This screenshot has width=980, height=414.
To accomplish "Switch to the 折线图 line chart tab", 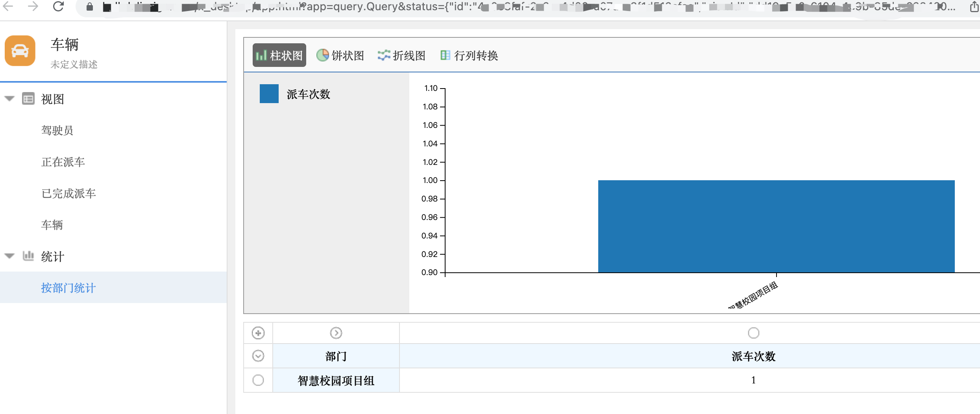I will [x=402, y=55].
